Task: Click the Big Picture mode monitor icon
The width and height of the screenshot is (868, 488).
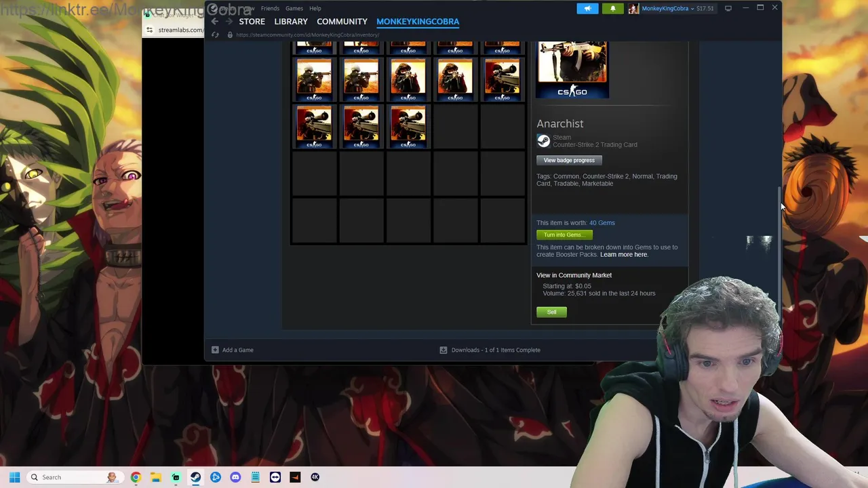Action: 728,8
